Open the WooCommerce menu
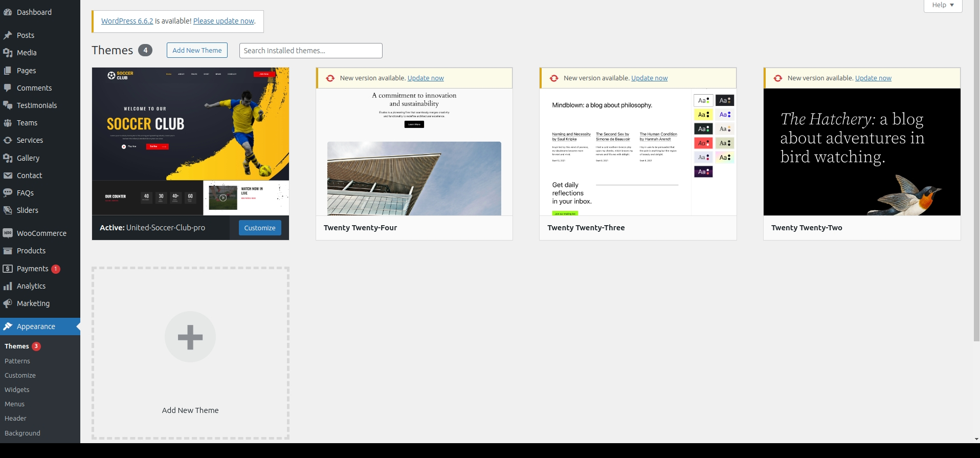The height and width of the screenshot is (458, 980). 40,233
